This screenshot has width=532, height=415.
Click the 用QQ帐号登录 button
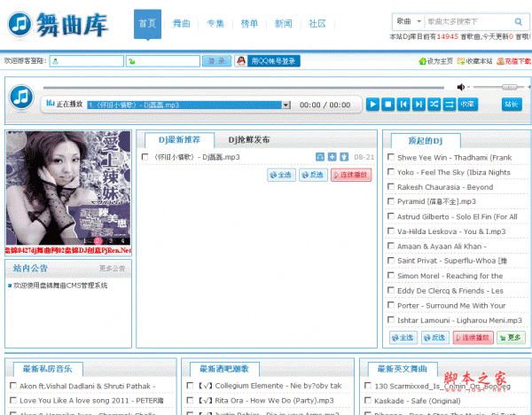click(x=273, y=61)
